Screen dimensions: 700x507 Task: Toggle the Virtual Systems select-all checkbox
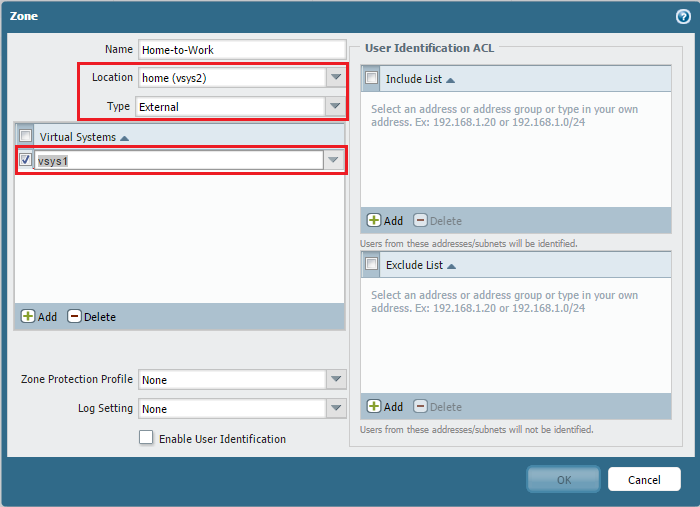(25, 135)
